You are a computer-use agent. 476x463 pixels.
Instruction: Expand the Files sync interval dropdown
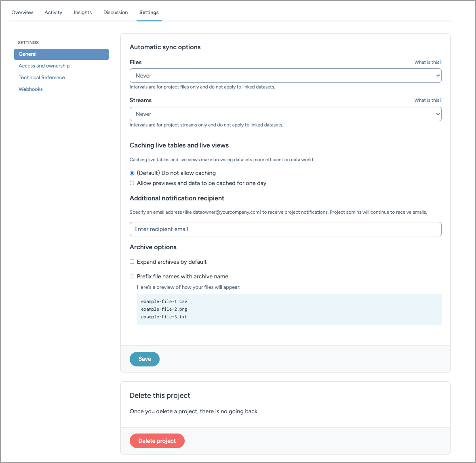(x=285, y=76)
